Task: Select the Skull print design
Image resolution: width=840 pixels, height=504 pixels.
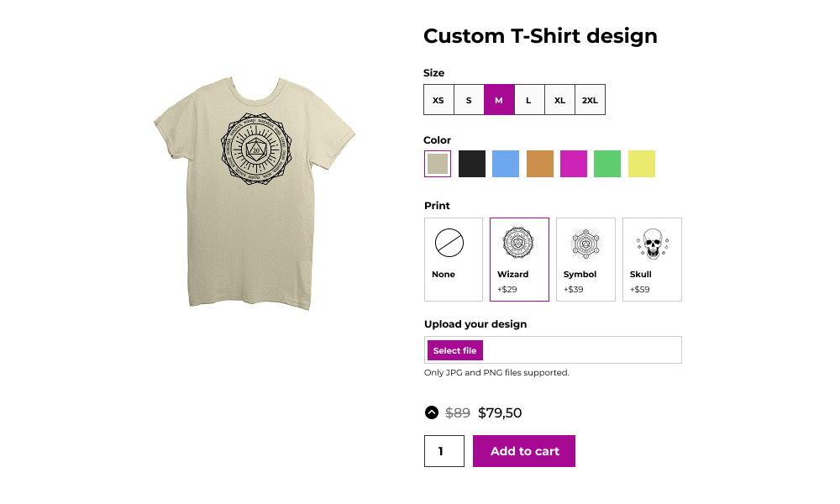Action: (652, 259)
